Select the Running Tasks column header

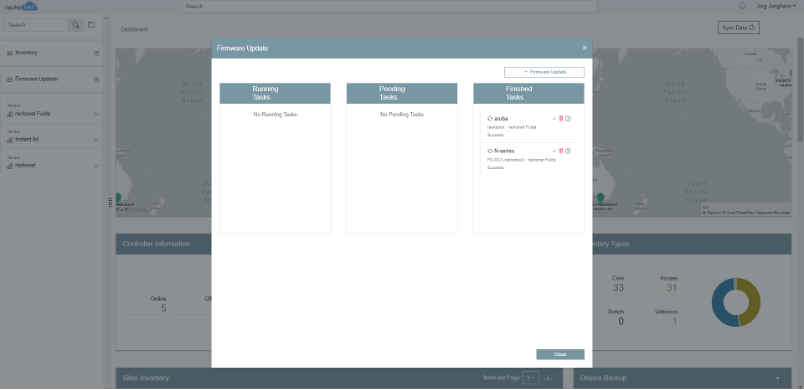[x=275, y=93]
